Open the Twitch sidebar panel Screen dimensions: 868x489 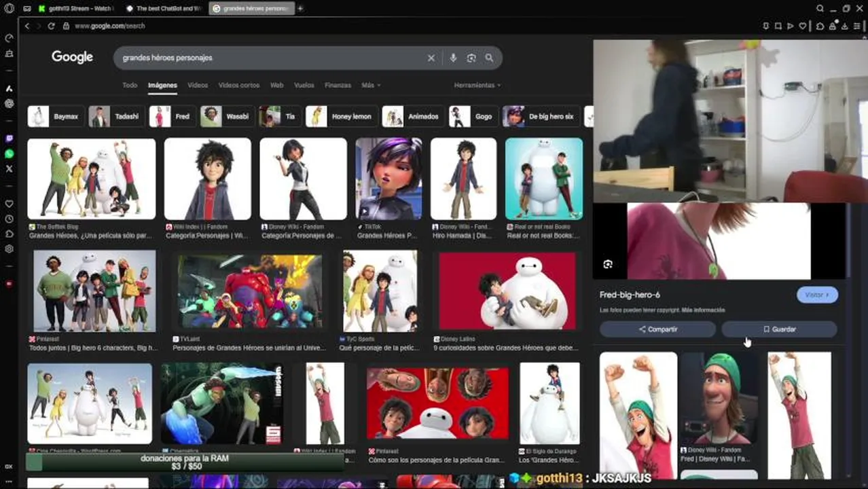9,139
